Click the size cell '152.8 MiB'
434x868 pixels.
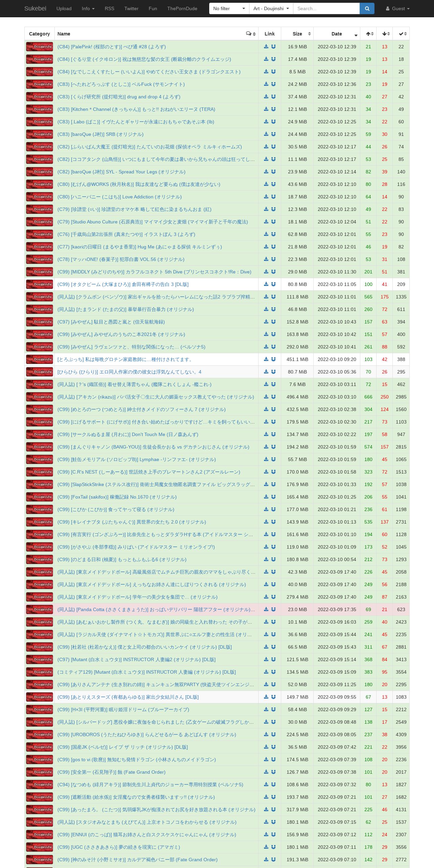pyautogui.click(x=297, y=322)
